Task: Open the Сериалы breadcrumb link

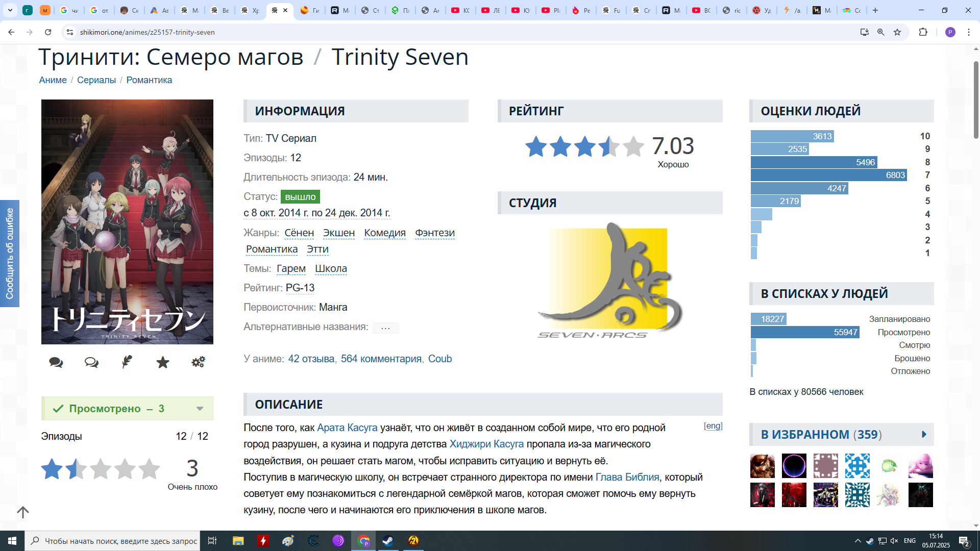Action: (96, 80)
